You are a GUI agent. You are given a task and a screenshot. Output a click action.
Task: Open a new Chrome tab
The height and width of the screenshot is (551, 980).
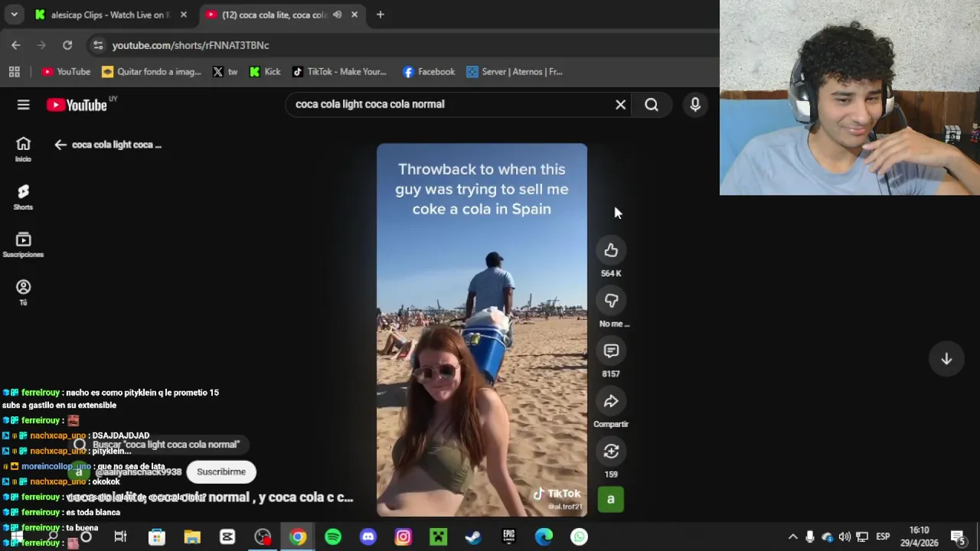380,15
